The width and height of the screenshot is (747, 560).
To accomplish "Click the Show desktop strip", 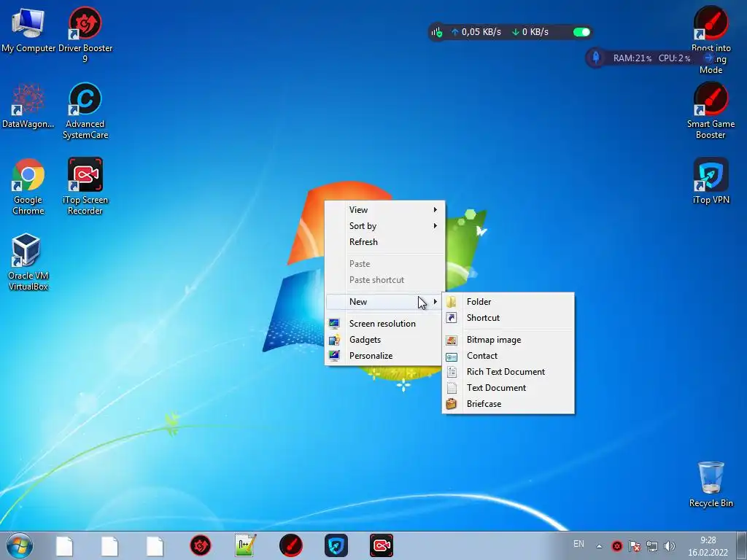I will (x=741, y=545).
